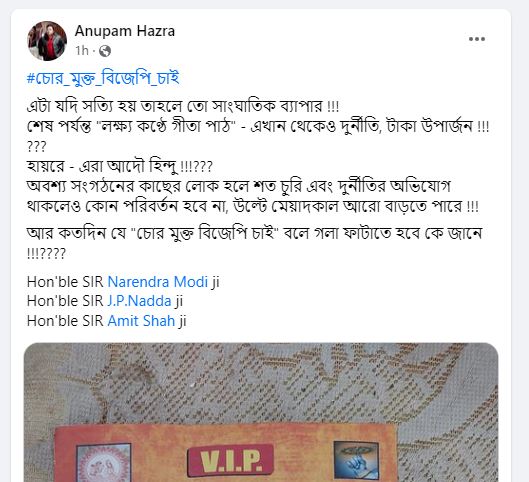Click the globe public audience icon

pos(105,51)
